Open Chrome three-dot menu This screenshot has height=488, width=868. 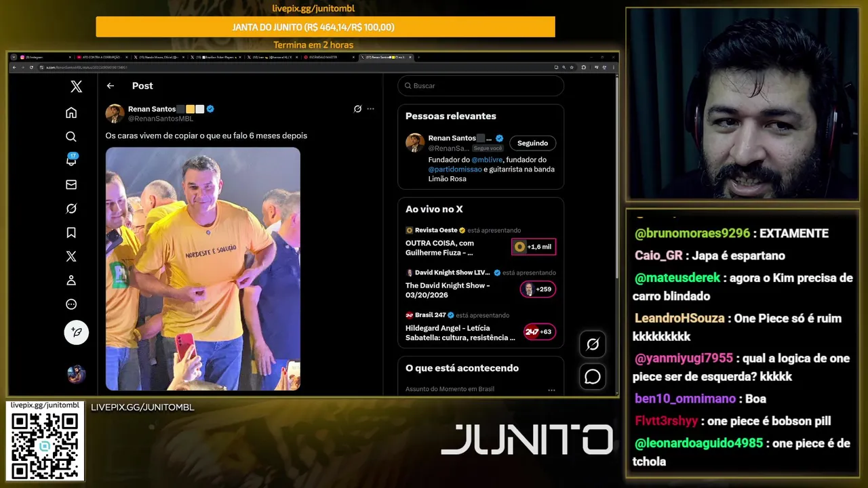pyautogui.click(x=612, y=67)
